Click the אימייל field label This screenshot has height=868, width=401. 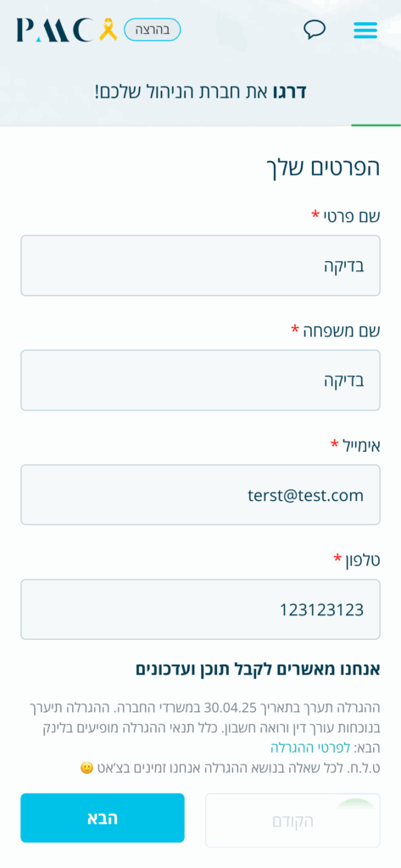point(355,446)
